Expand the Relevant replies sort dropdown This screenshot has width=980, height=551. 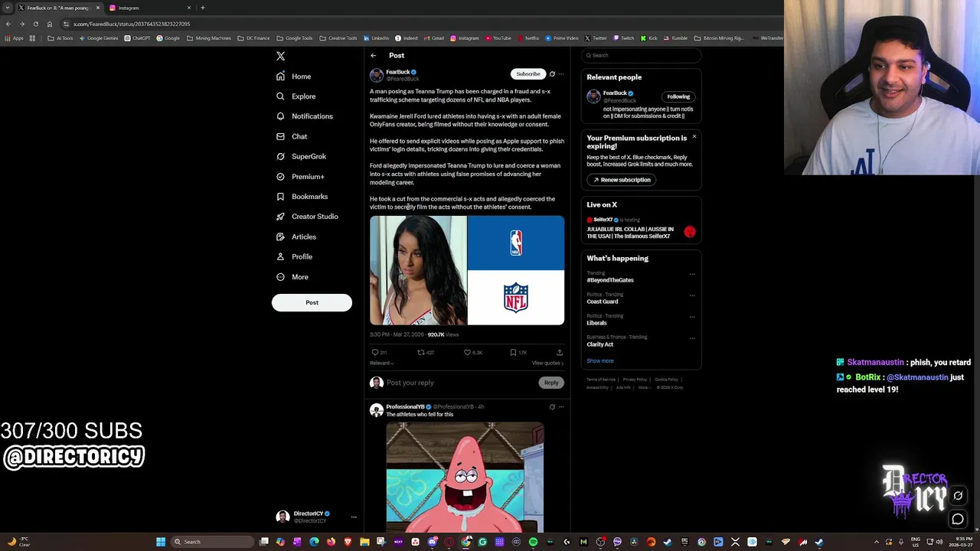click(x=382, y=363)
